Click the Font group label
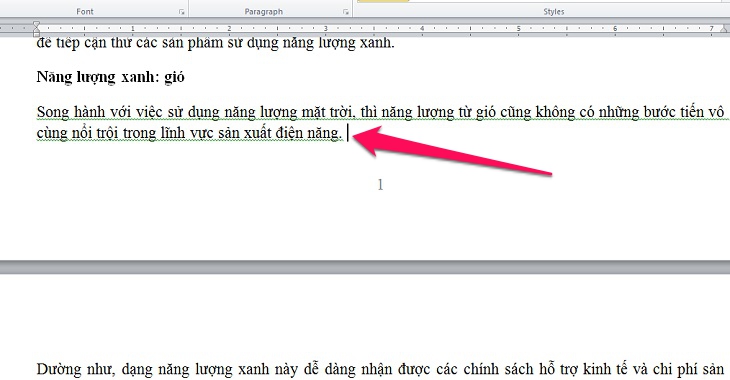This screenshot has height=380, width=730. point(85,12)
